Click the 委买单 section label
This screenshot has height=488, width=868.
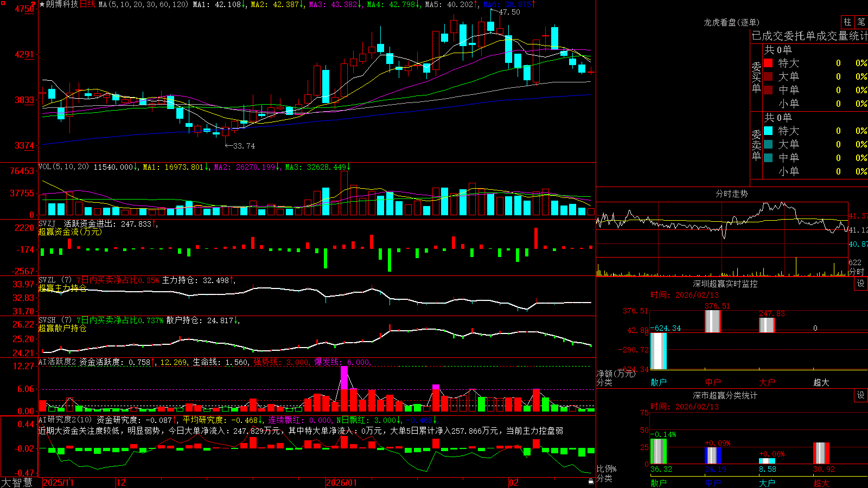point(756,76)
